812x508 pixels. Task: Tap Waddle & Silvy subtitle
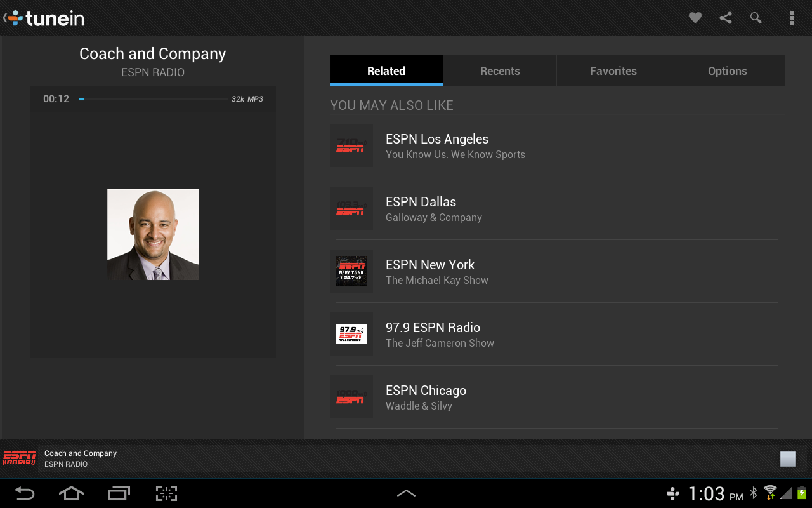point(419,406)
